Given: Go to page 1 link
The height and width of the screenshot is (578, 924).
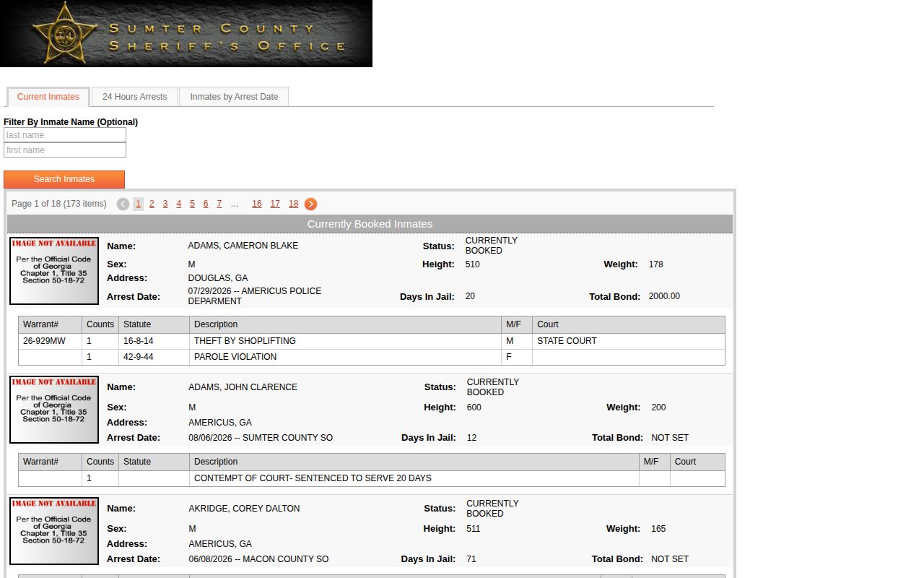Looking at the screenshot, I should pyautogui.click(x=139, y=204).
